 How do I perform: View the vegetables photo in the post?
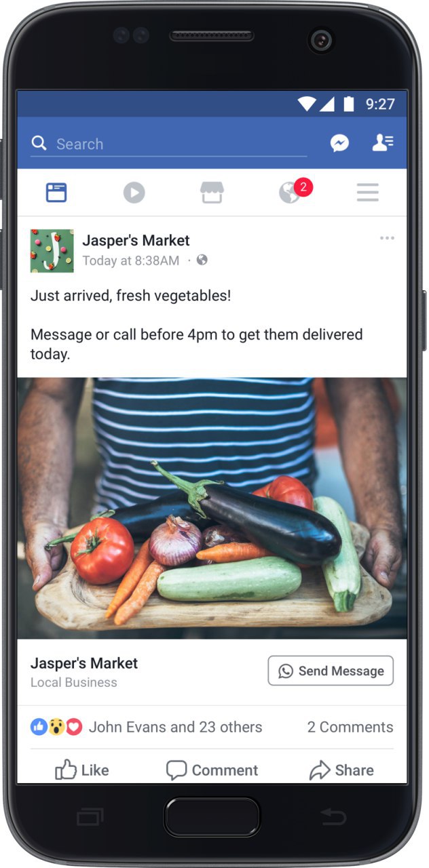pyautogui.click(x=212, y=508)
